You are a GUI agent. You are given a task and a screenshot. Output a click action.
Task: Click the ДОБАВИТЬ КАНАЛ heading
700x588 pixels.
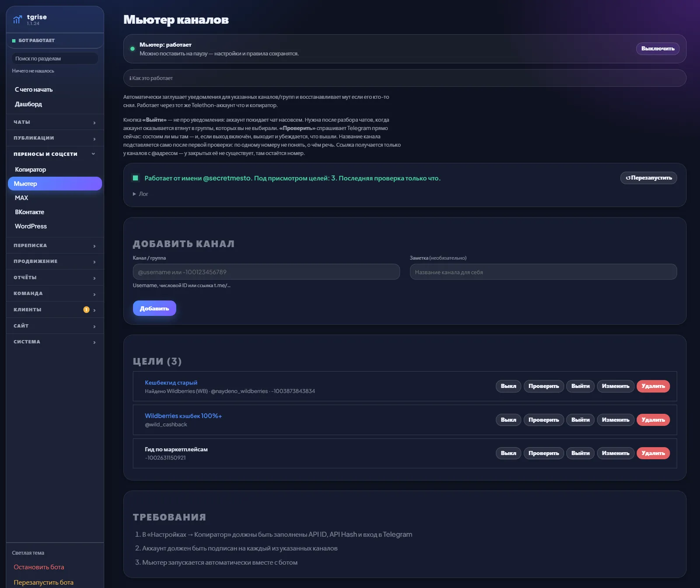pos(184,244)
